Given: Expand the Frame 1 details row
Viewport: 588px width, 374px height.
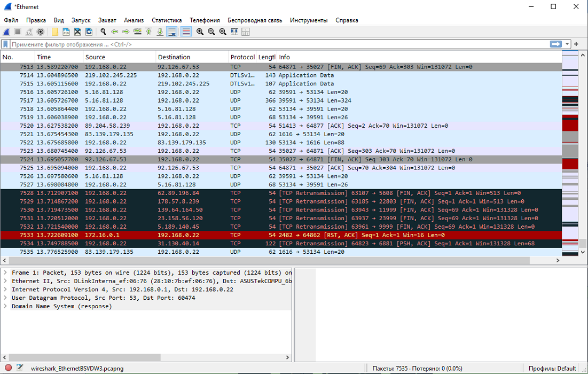Looking at the screenshot, I should click(5, 272).
